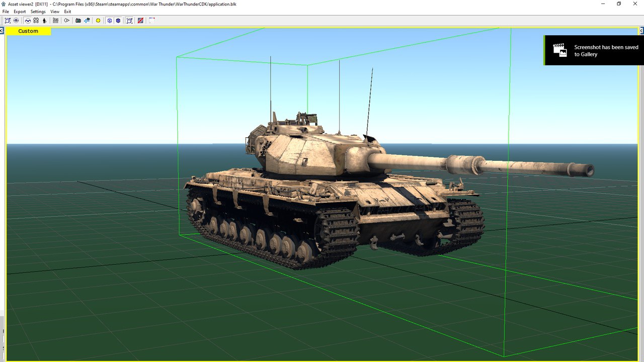Maximize or restore the Asset viewer window
Viewport: 644px width, 362px height.
pyautogui.click(x=619, y=4)
